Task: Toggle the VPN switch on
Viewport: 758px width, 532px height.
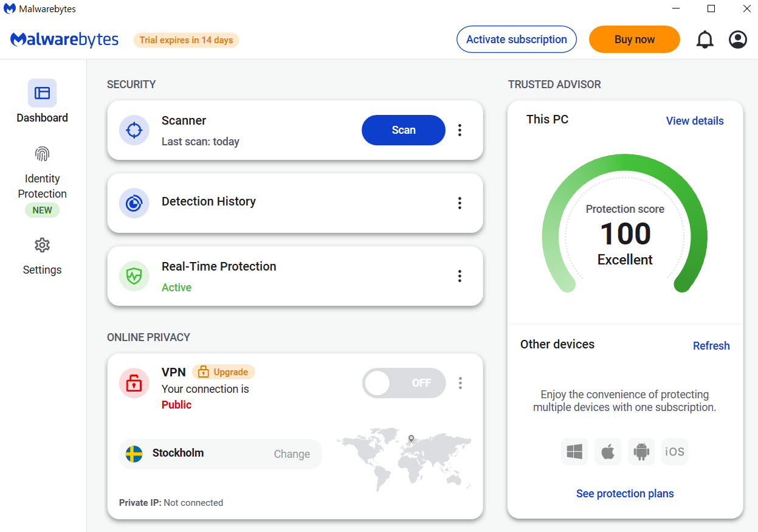Action: click(x=404, y=383)
